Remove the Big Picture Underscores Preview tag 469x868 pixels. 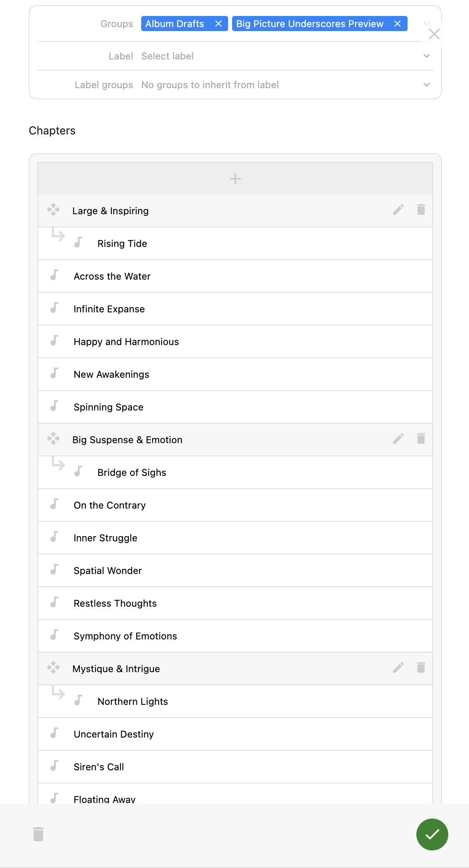pyautogui.click(x=397, y=24)
